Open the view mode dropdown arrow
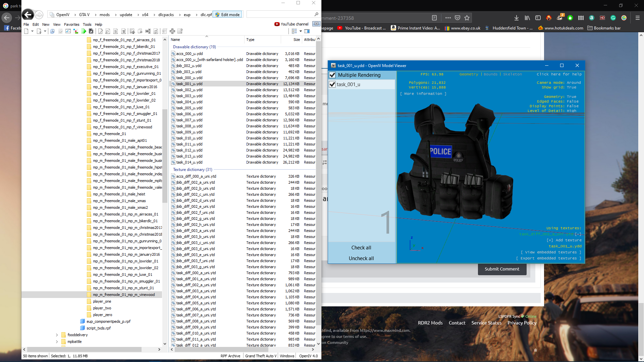 tap(301, 31)
